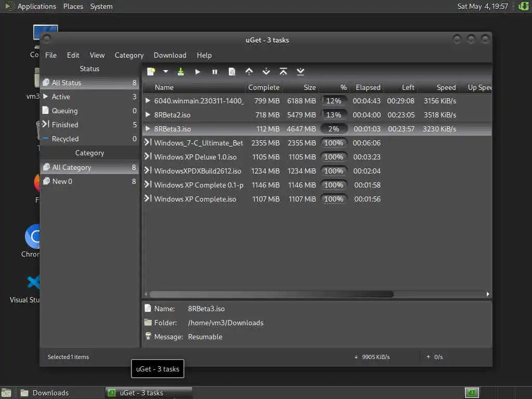Pause the selected download with the pause icon
The width and height of the screenshot is (532, 399).
click(x=215, y=72)
